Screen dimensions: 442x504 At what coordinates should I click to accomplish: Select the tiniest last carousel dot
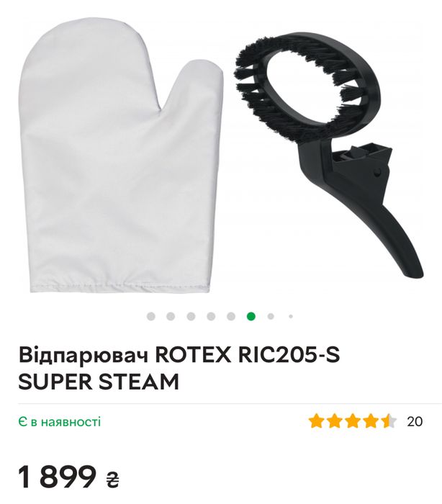click(291, 316)
